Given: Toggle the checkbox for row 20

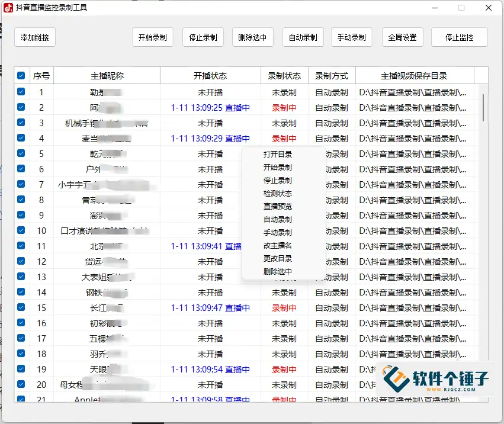Looking at the screenshot, I should tap(21, 384).
